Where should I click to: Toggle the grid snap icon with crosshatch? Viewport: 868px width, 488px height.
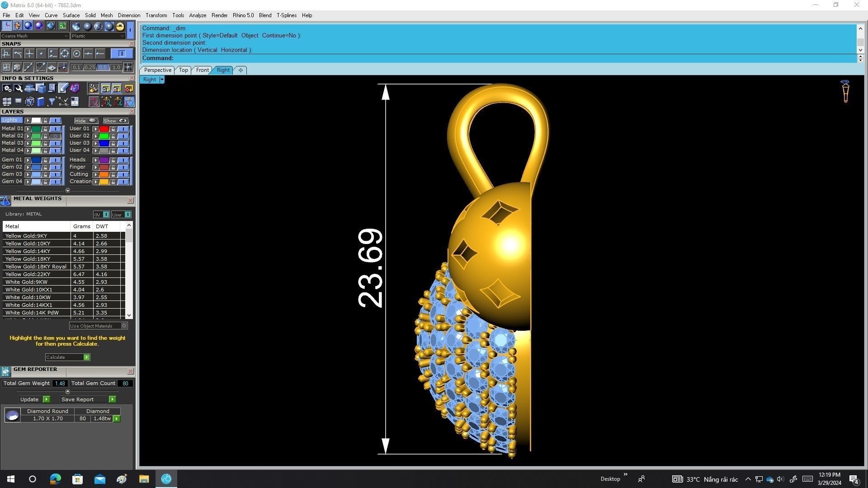pos(128,67)
